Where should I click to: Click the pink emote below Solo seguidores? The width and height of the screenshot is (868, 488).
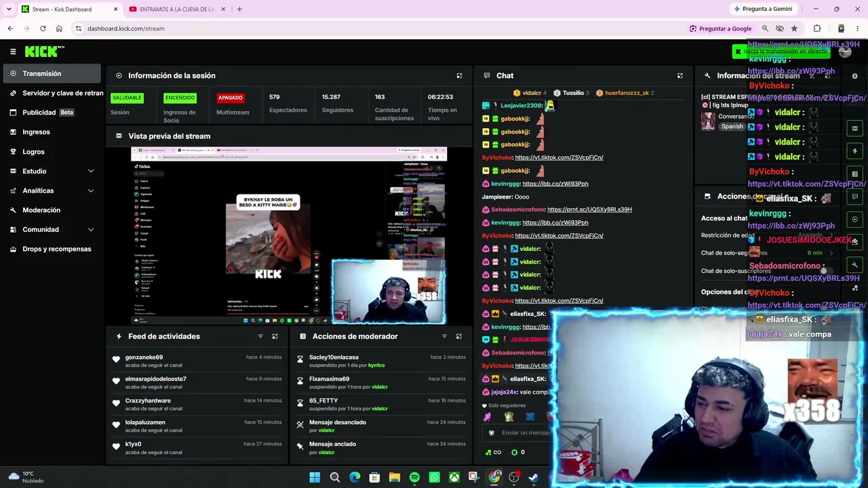488,418
